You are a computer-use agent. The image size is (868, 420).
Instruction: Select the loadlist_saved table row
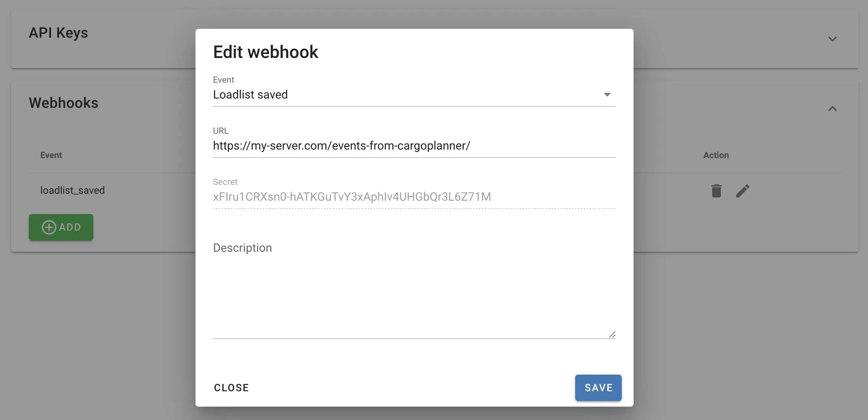tap(73, 190)
